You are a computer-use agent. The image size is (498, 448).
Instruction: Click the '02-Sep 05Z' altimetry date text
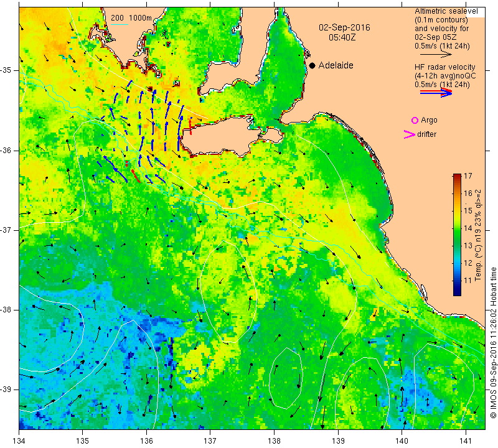point(435,37)
